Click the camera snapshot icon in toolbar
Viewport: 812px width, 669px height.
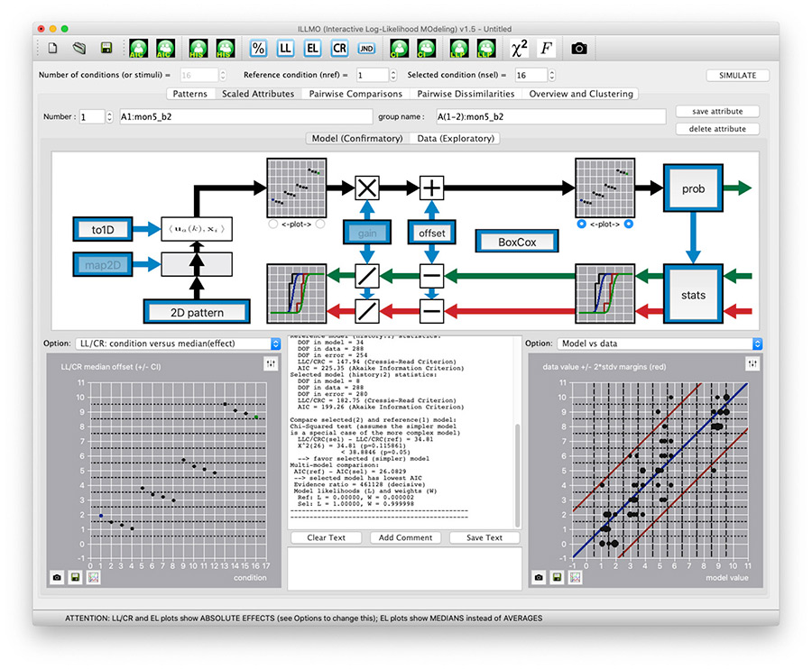(579, 48)
